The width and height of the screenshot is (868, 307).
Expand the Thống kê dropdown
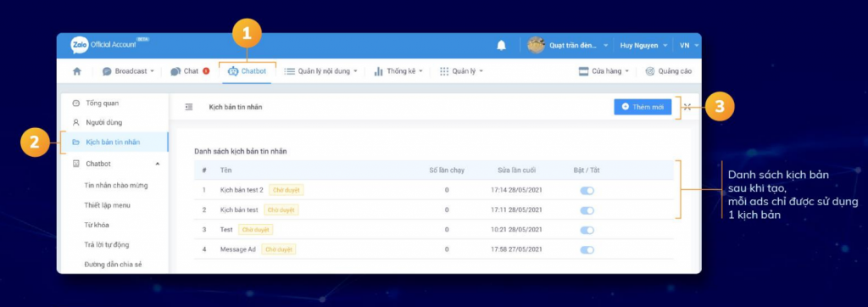[398, 71]
